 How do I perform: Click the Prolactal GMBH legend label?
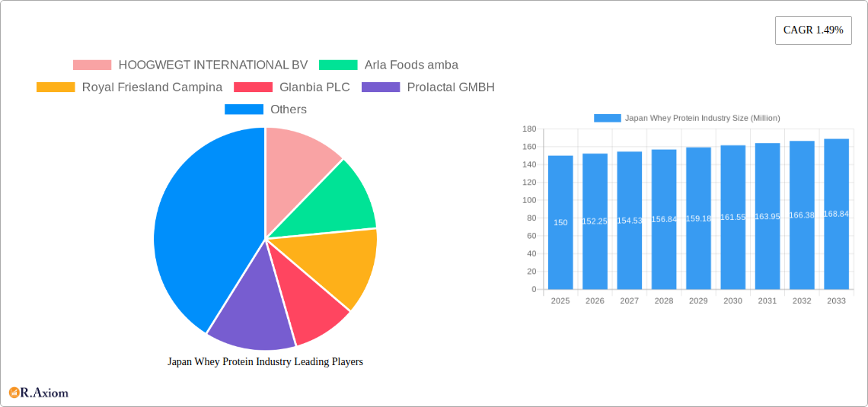point(451,87)
